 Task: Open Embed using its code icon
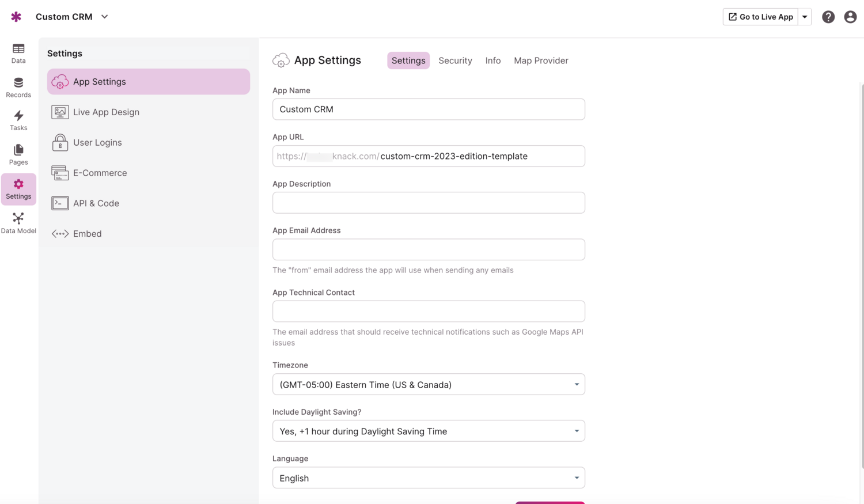point(60,233)
